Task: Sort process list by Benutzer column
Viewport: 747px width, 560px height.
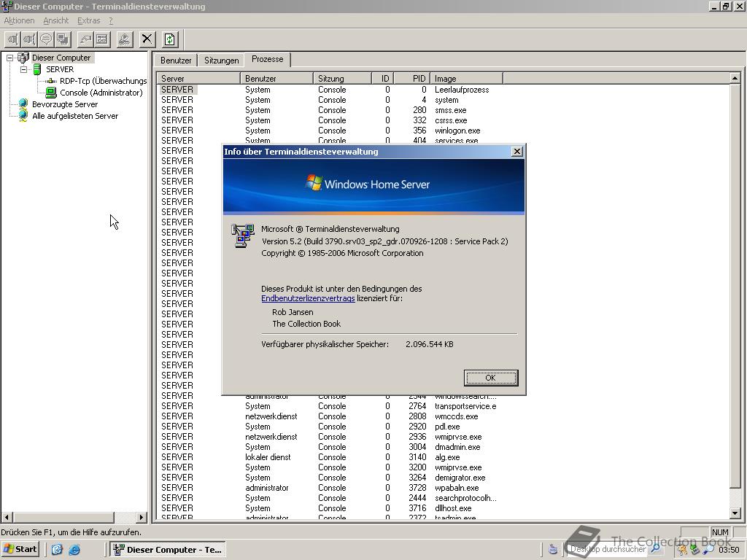Action: point(276,78)
